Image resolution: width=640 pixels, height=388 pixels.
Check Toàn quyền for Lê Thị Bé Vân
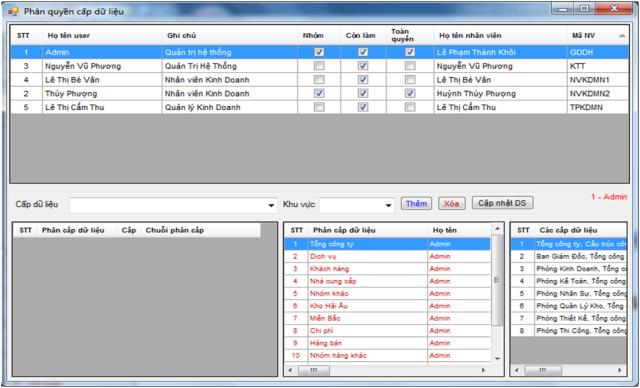coord(410,80)
